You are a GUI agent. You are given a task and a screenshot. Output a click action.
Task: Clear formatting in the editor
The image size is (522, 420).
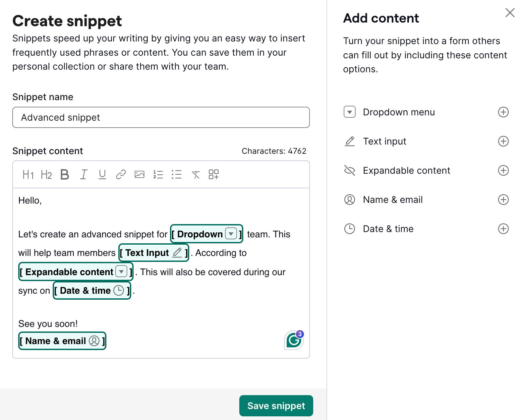pyautogui.click(x=196, y=175)
